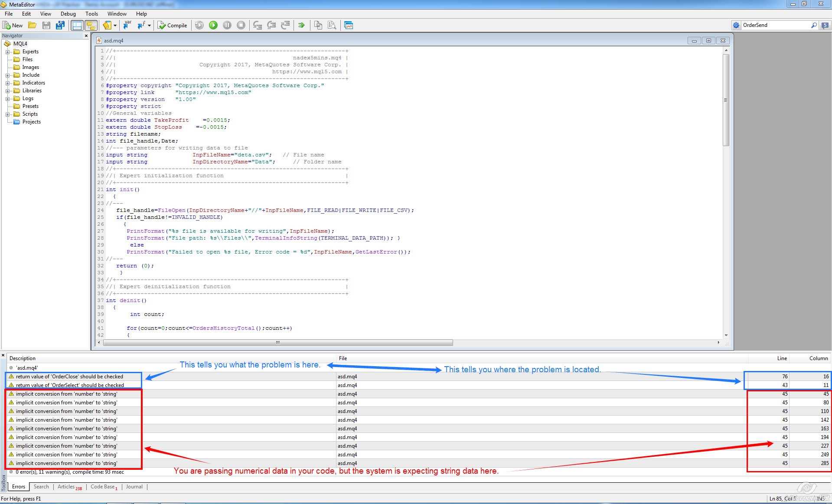Click the restart debugging icon

tap(199, 25)
